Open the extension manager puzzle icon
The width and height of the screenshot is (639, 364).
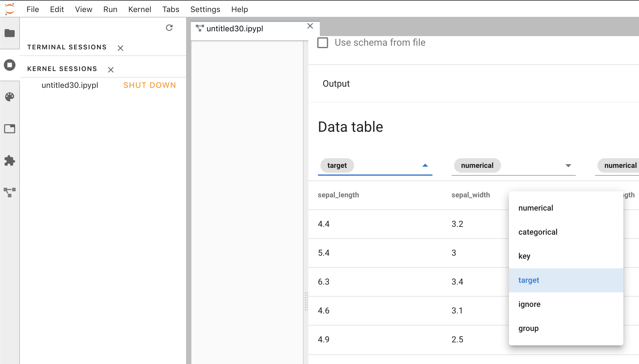pos(10,161)
